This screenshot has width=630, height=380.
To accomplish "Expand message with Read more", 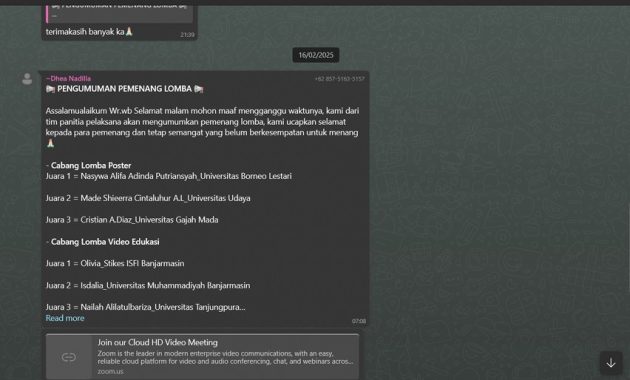I will 65,318.
